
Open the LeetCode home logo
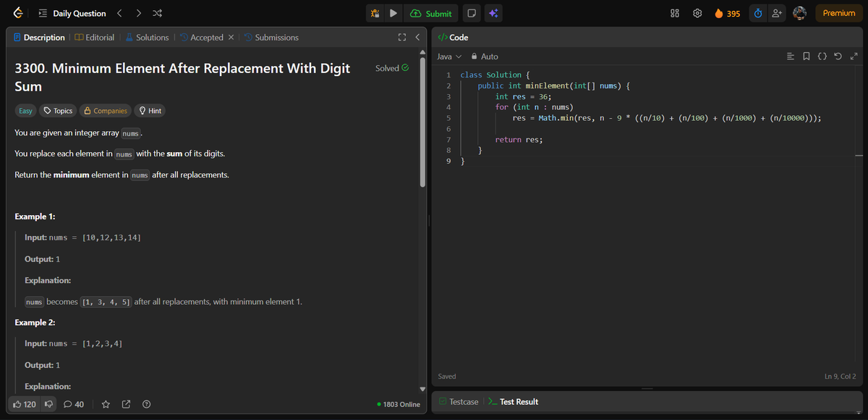click(x=17, y=13)
